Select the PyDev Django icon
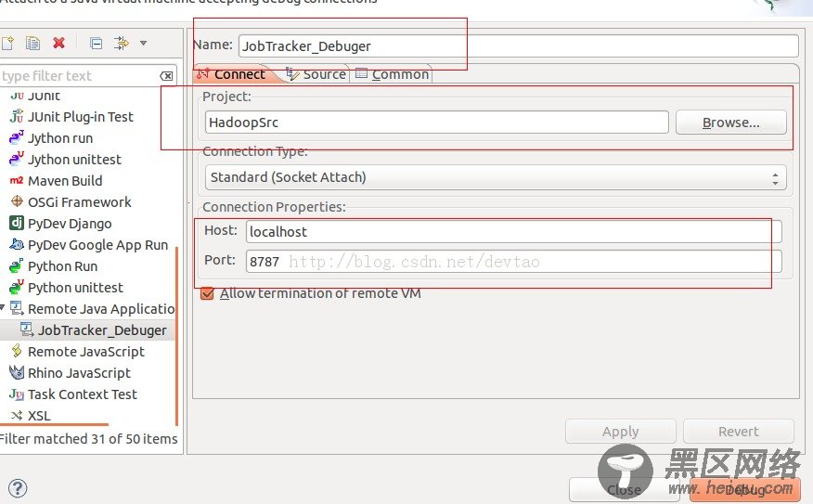813x504 pixels. [x=17, y=223]
